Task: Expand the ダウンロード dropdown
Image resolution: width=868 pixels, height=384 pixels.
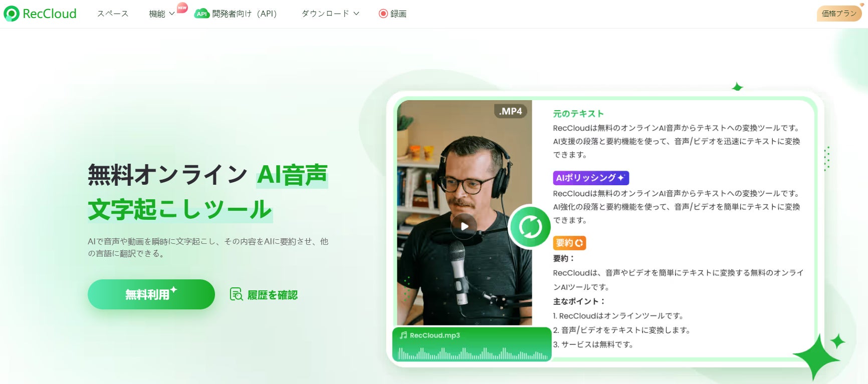Action: point(330,14)
